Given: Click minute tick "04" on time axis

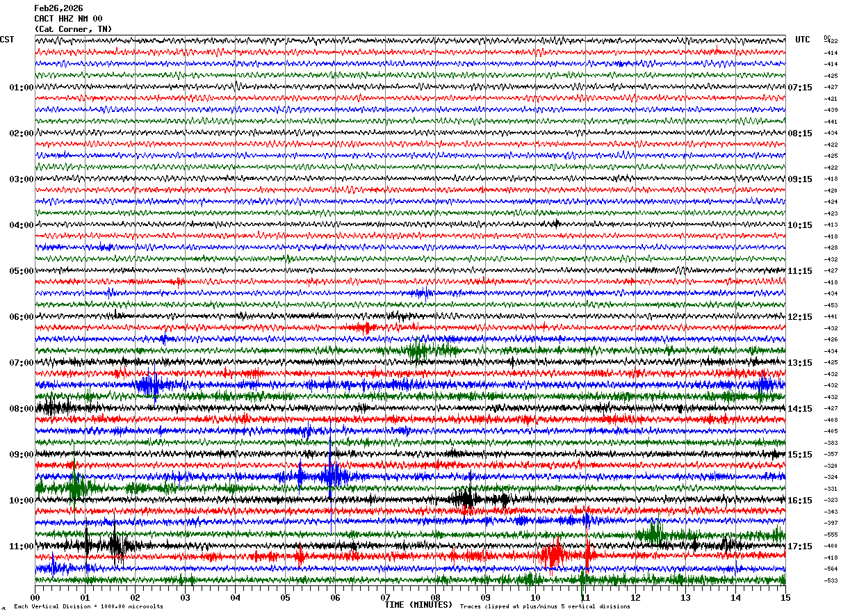Looking at the screenshot, I should tap(235, 597).
